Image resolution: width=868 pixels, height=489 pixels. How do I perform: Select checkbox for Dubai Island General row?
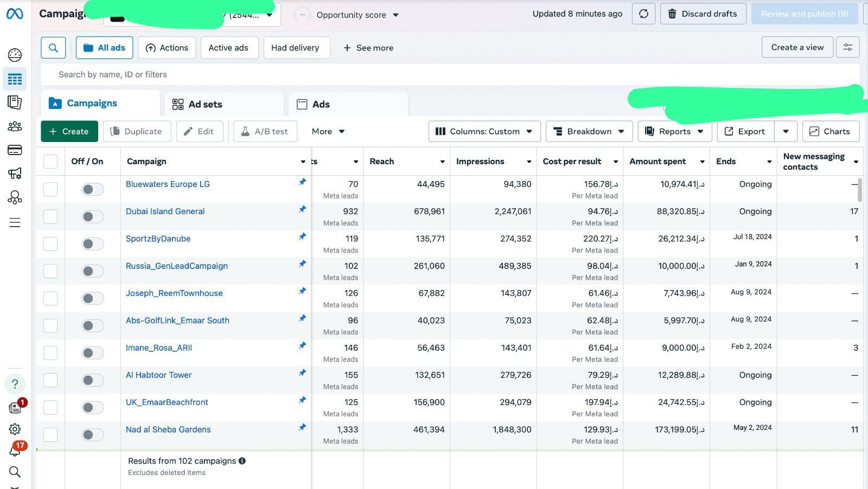pyautogui.click(x=50, y=216)
